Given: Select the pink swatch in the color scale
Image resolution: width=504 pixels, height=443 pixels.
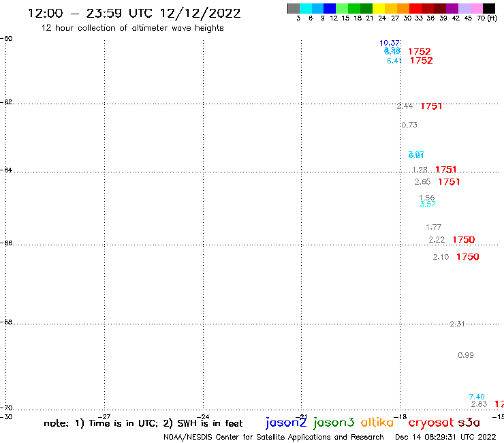Looking at the screenshot, I should click(x=476, y=8).
